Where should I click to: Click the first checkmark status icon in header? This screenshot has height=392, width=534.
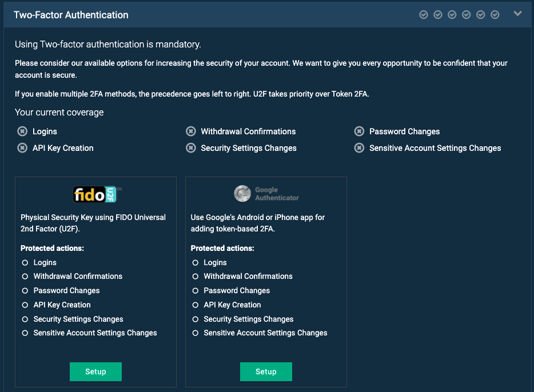[424, 14]
